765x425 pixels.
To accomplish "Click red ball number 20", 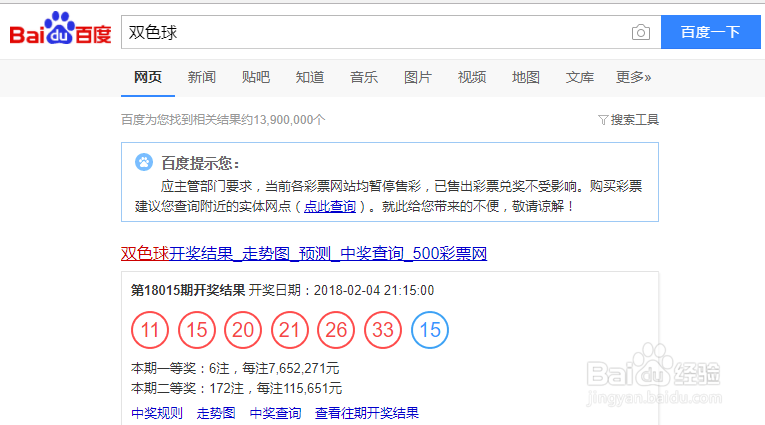I will (x=243, y=330).
